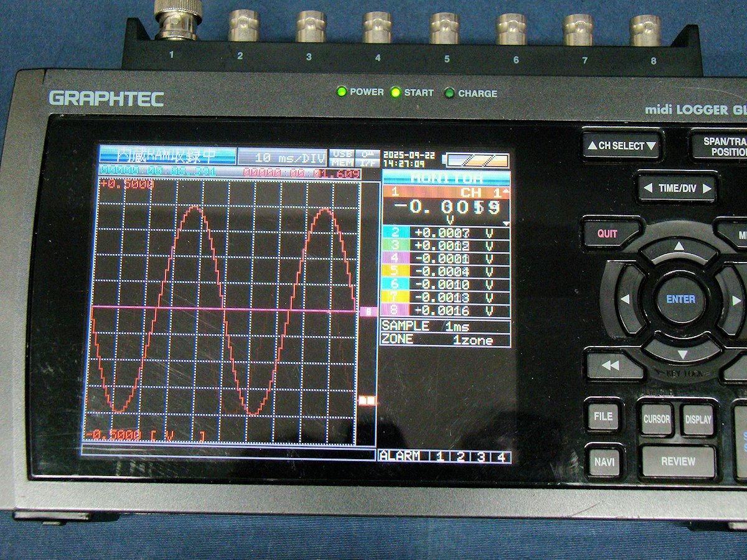Select channel 4 row -0.0001 V
The image size is (747, 560).
446,259
